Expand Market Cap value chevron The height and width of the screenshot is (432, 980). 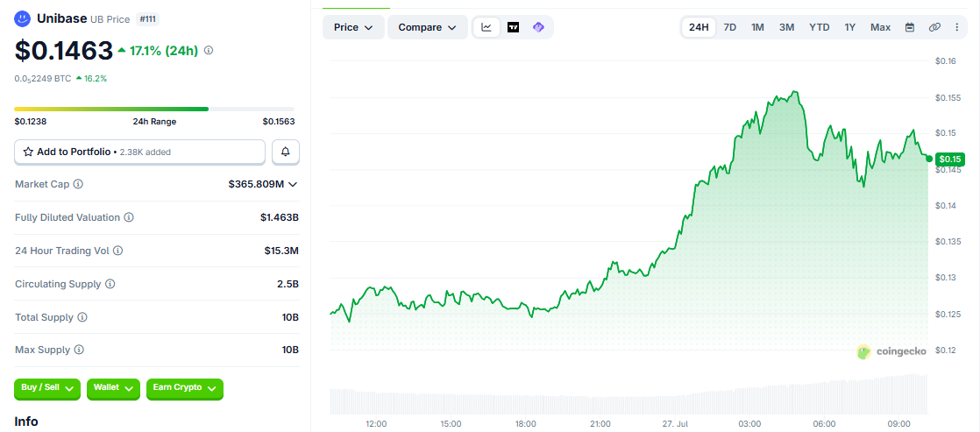293,184
